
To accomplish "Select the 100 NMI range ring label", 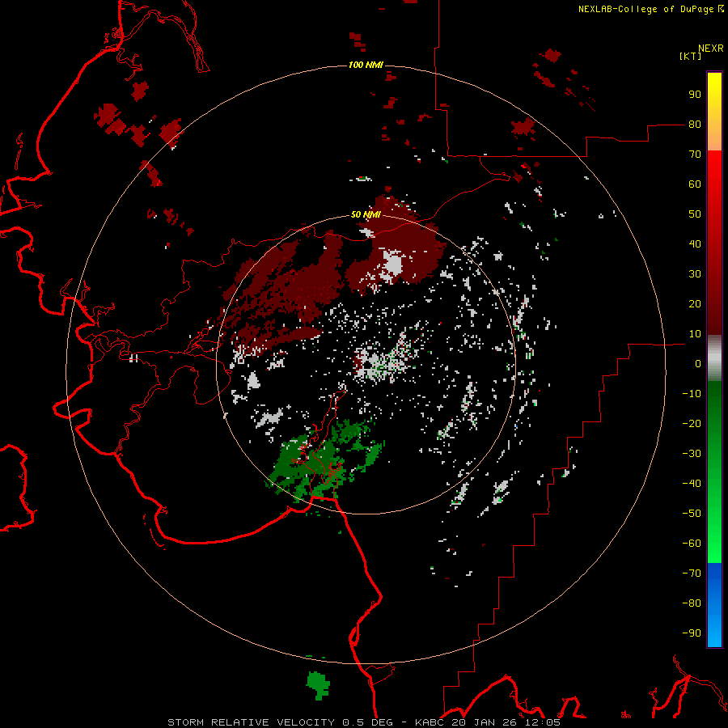I will 366,65.
